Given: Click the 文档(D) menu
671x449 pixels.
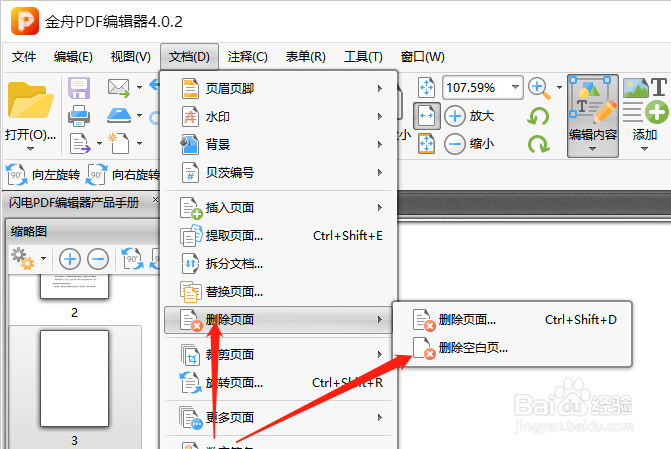Looking at the screenshot, I should click(189, 56).
